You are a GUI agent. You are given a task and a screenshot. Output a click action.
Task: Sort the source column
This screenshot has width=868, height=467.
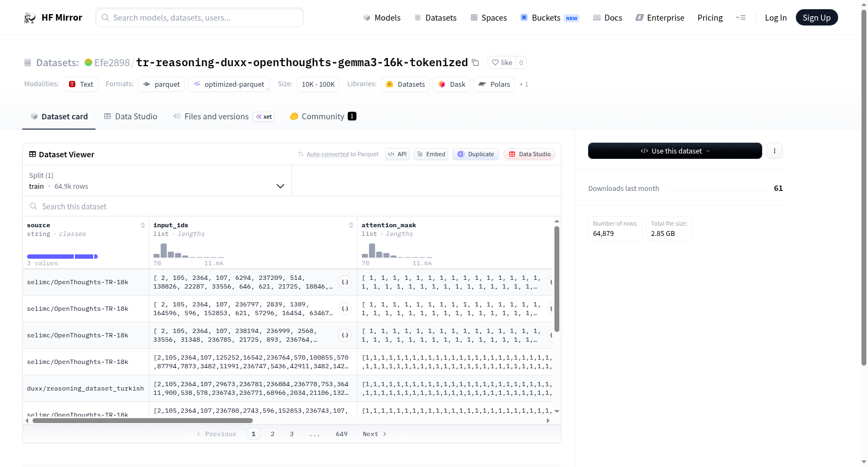click(143, 225)
